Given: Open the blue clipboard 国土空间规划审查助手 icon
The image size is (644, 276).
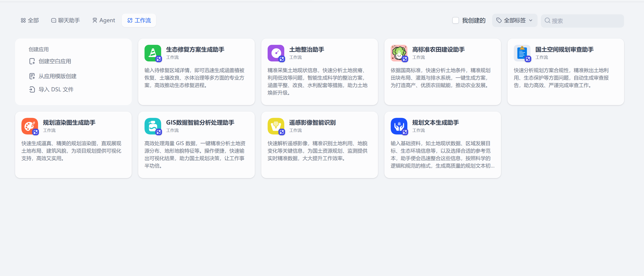Looking at the screenshot, I should tap(522, 53).
